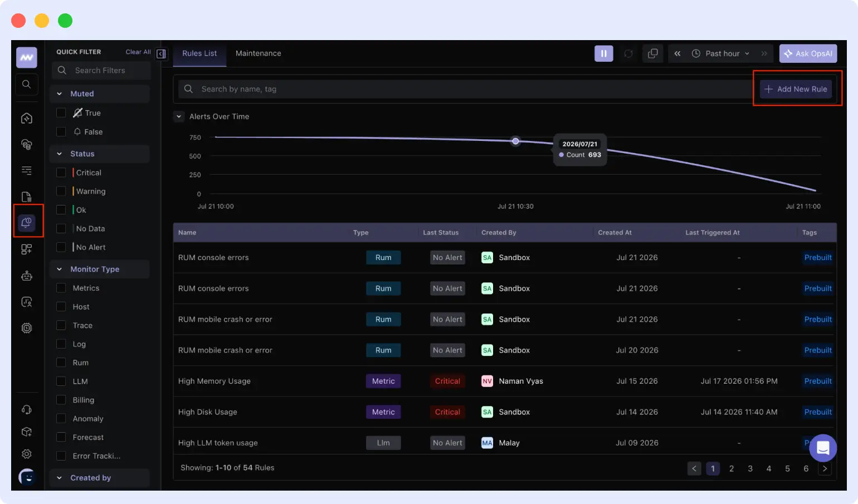The height and width of the screenshot is (504, 858).
Task: Open the user avatar at sidebar bottom
Action: (x=27, y=477)
